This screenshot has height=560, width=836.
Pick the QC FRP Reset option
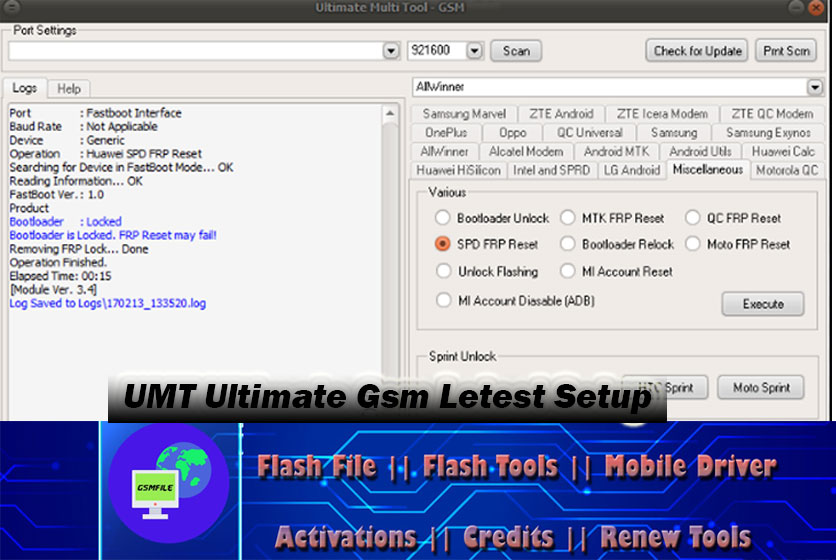(x=693, y=218)
